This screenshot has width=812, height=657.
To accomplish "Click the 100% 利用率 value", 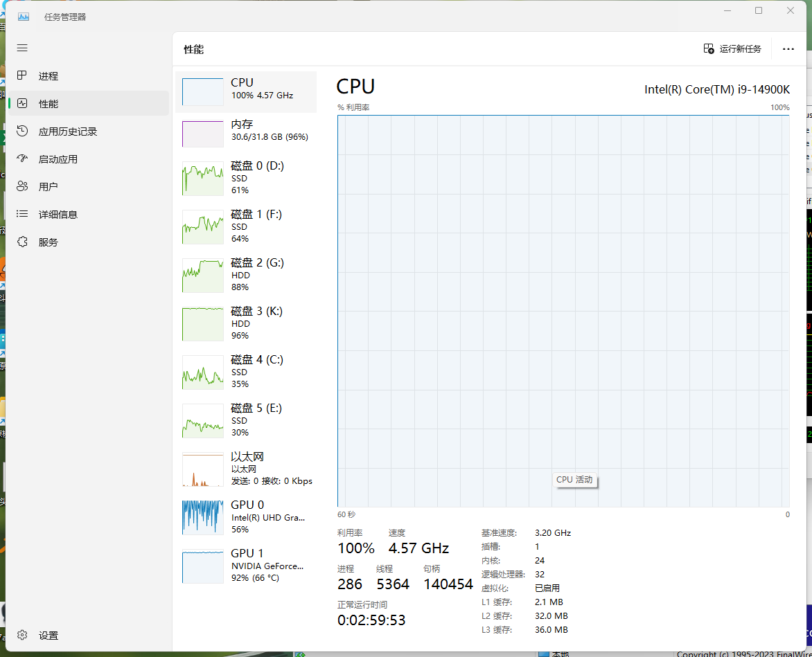I will pos(355,548).
